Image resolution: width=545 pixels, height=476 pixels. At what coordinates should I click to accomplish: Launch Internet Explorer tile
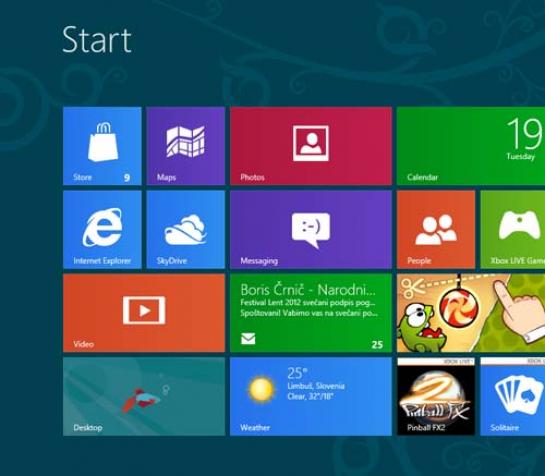tap(102, 229)
